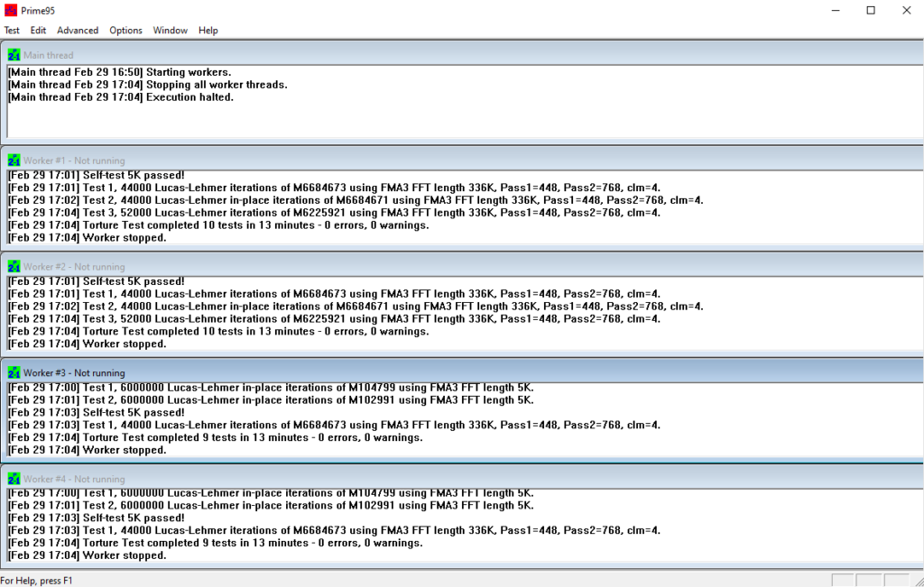The height and width of the screenshot is (587, 924).
Task: Activate the Main thread title bar
Action: pyautogui.click(x=451, y=55)
